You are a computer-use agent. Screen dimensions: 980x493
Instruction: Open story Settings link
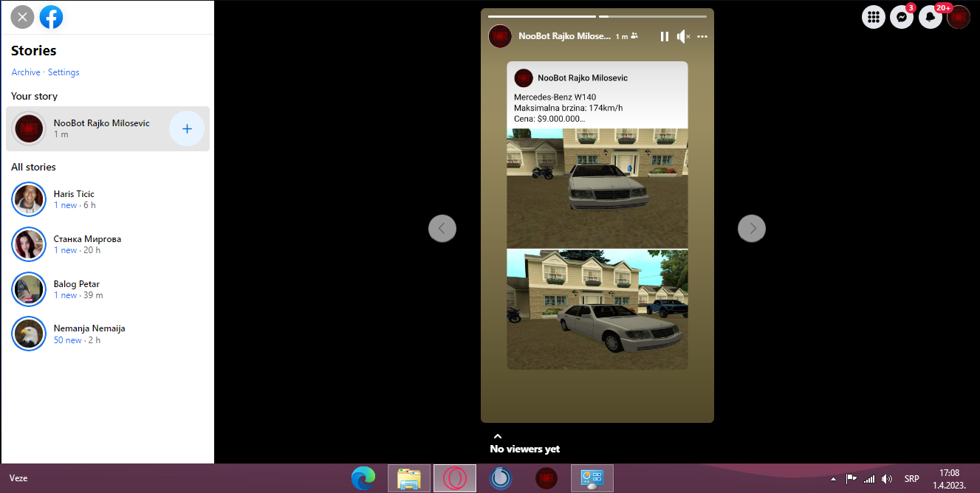(64, 72)
